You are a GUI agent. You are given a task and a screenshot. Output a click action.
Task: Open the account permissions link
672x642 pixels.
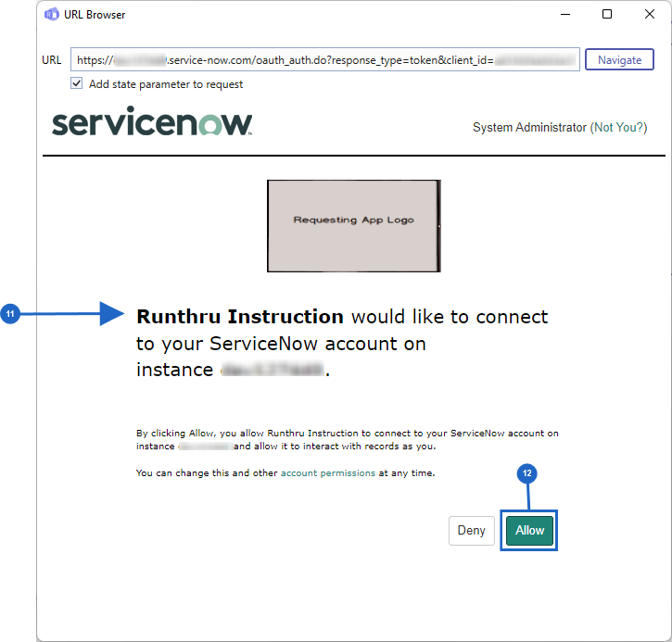[x=328, y=473]
